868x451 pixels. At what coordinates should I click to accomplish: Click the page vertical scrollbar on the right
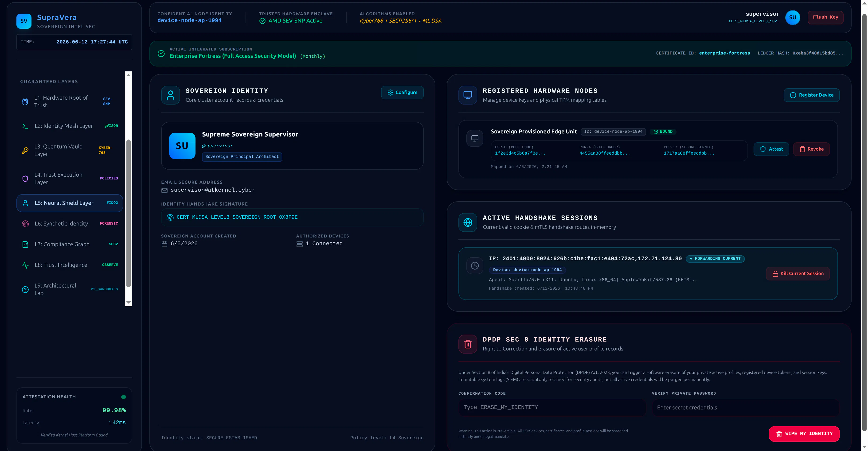[x=864, y=222]
